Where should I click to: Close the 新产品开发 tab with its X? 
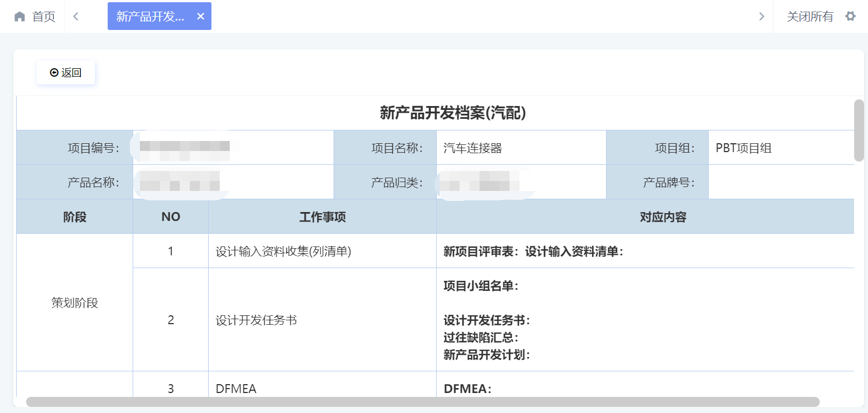click(200, 16)
